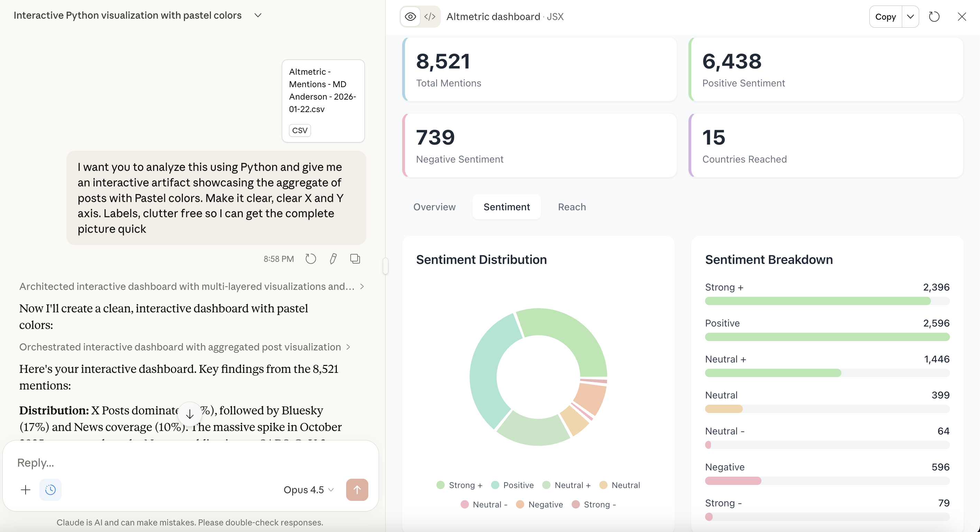Switch to the Overview tab
This screenshot has height=532, width=980.
click(x=434, y=207)
